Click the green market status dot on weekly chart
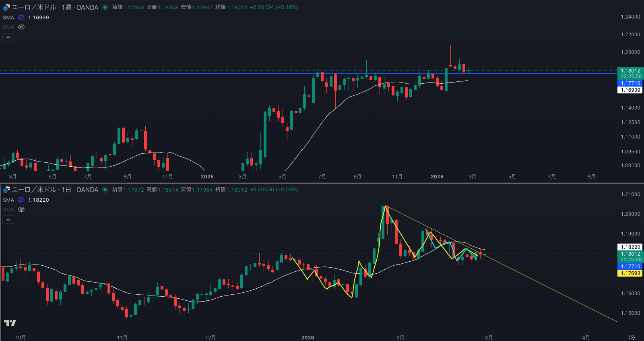 tap(105, 7)
